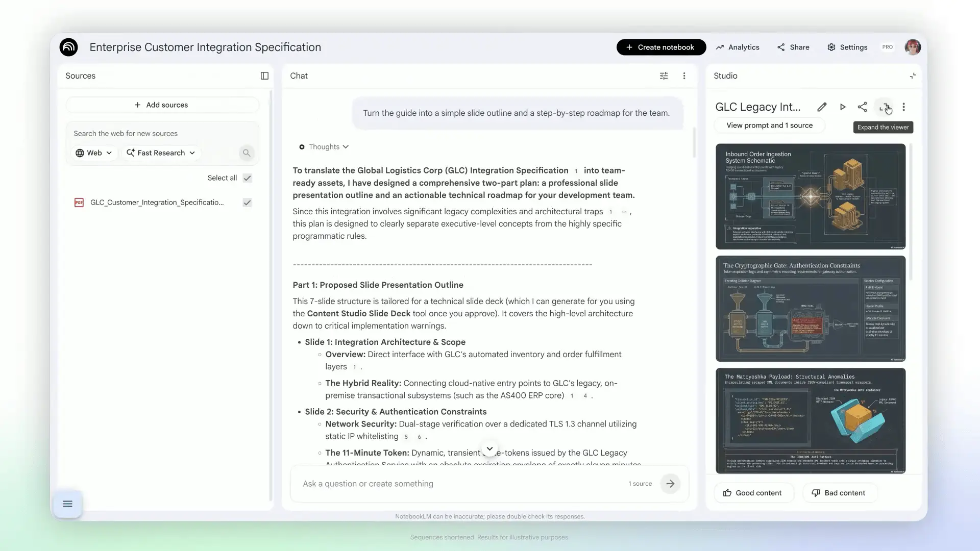
Task: Click the Sources panel scrollbar
Action: 271,296
